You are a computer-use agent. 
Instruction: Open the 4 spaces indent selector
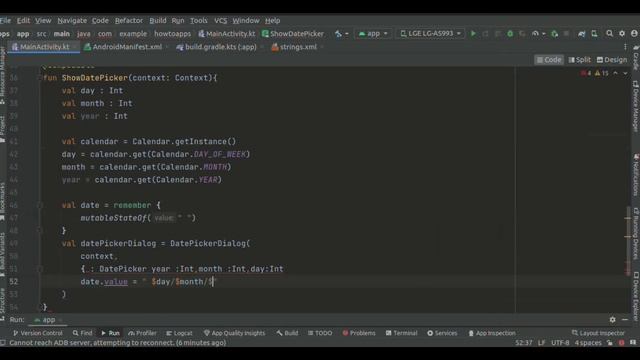point(588,343)
